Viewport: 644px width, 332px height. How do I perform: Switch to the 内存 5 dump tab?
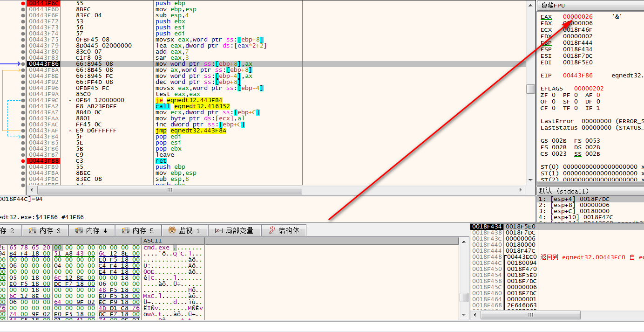[x=138, y=230]
